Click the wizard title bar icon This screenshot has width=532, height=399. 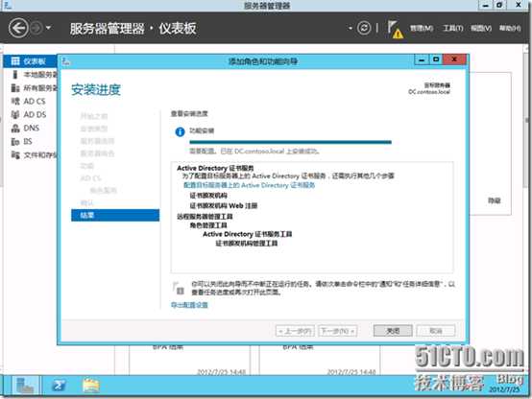pyautogui.click(x=66, y=61)
